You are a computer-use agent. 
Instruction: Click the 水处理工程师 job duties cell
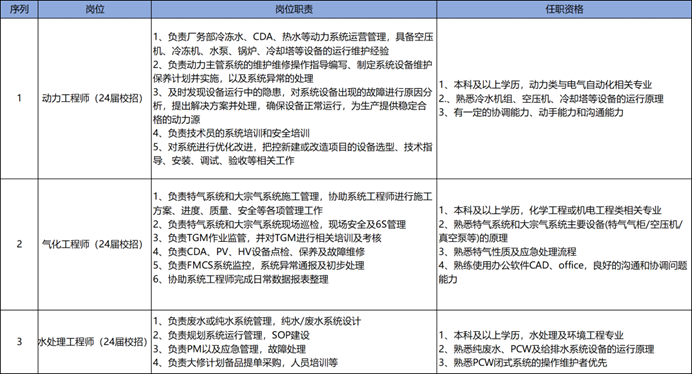294,342
